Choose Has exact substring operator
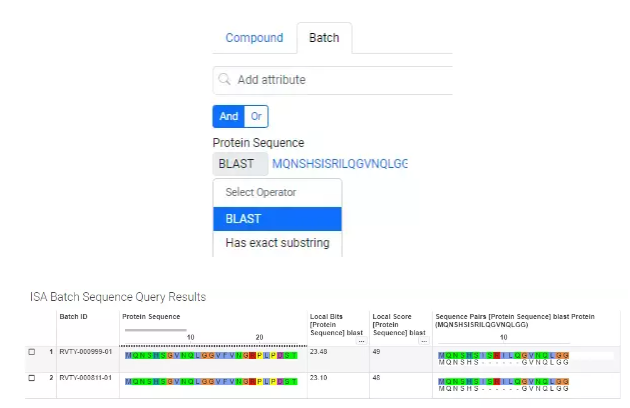This screenshot has height=408, width=630. pyautogui.click(x=277, y=243)
